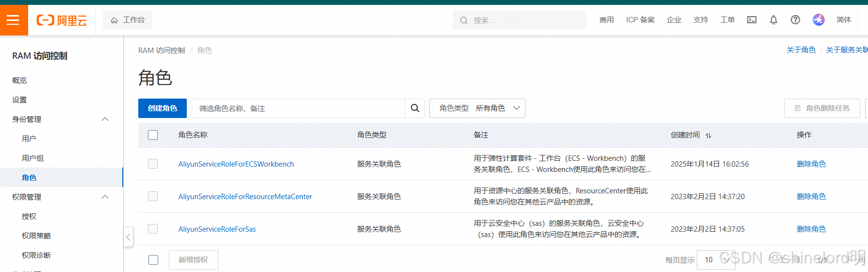Click RAM 访问控制 in the breadcrumb
This screenshot has height=272, width=868.
[x=162, y=50]
